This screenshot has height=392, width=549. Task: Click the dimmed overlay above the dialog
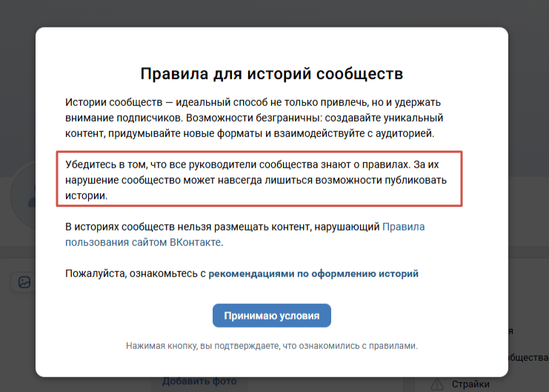click(274, 13)
